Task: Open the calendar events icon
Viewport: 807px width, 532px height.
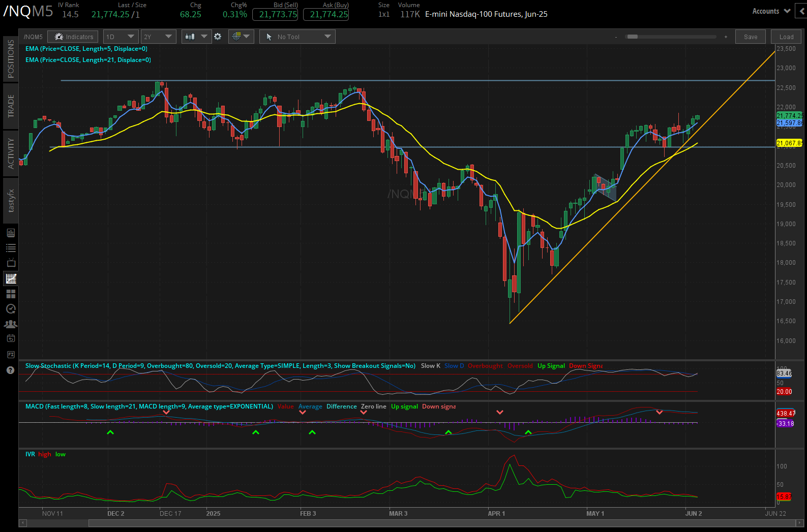Action: (11, 339)
